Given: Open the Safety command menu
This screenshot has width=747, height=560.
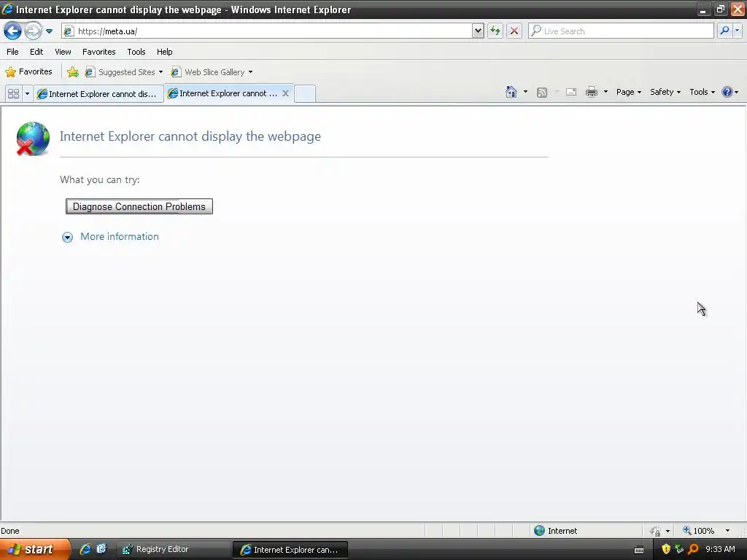Looking at the screenshot, I should click(x=665, y=92).
